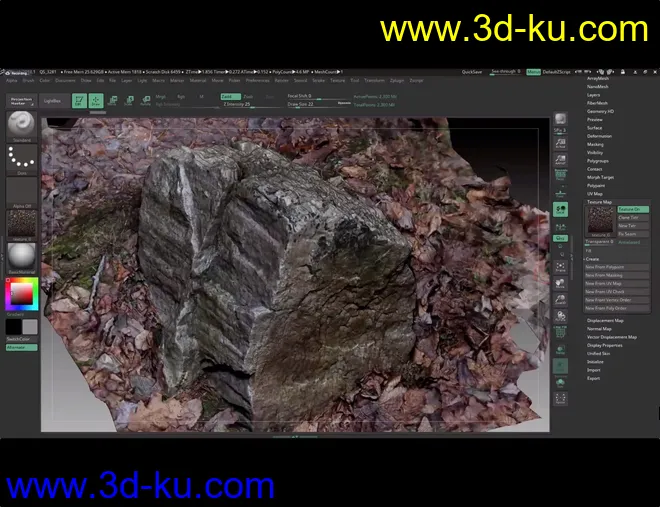Select the Rotate transform tool
Image resolution: width=660 pixels, height=507 pixels.
pyautogui.click(x=146, y=101)
